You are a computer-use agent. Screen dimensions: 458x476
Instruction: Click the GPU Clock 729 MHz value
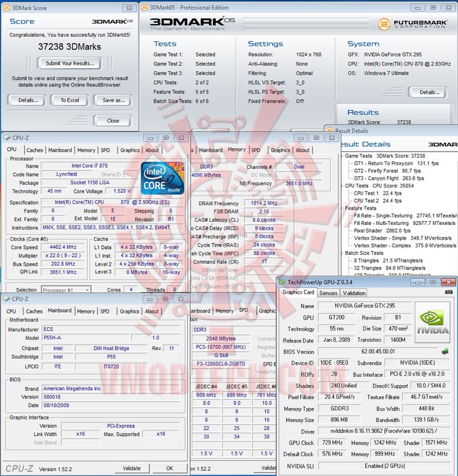pos(332,442)
